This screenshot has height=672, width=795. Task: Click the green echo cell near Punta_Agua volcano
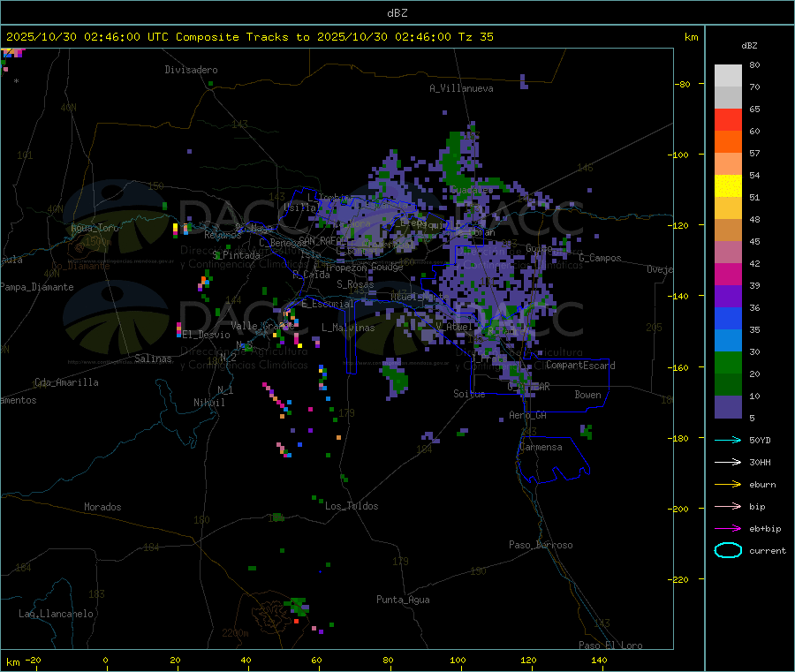[296, 606]
